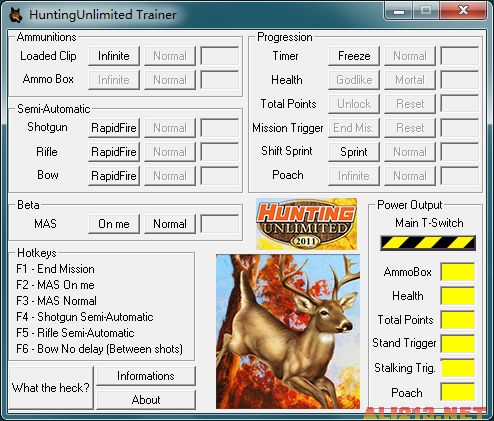Click Infinite button for Ammo Box
This screenshot has height=421, width=494.
tap(114, 80)
